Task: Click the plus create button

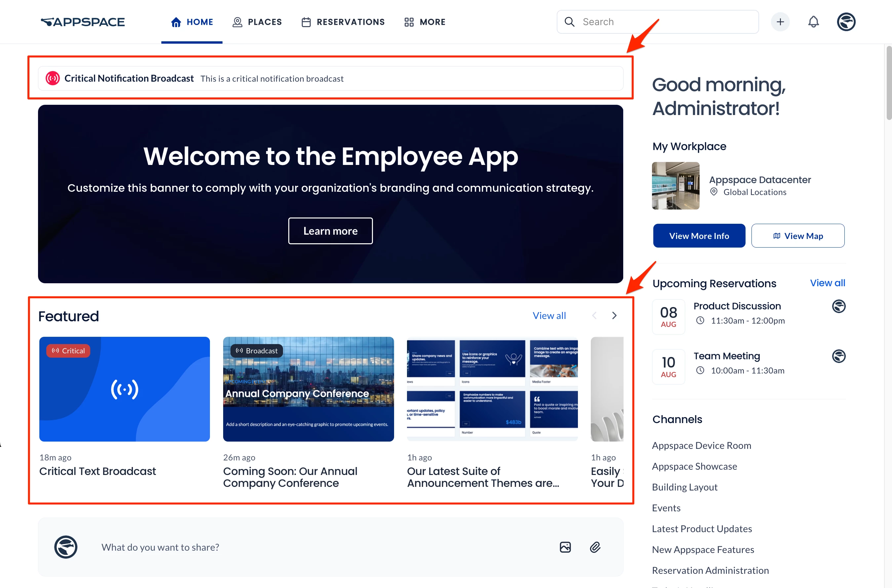Action: tap(780, 22)
